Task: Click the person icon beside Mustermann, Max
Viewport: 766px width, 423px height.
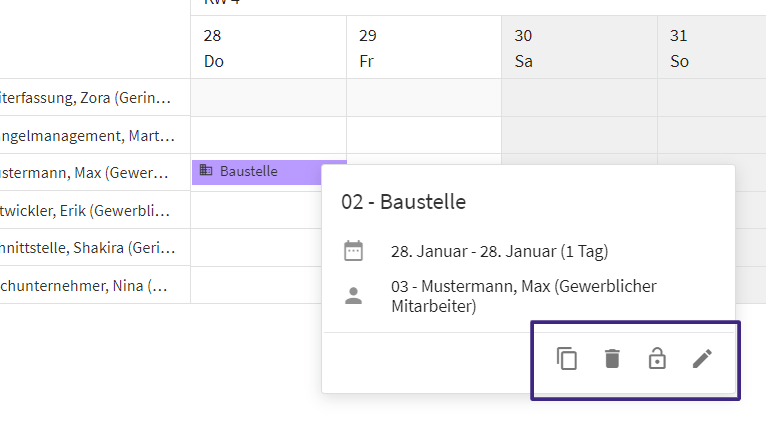Action: click(x=353, y=296)
